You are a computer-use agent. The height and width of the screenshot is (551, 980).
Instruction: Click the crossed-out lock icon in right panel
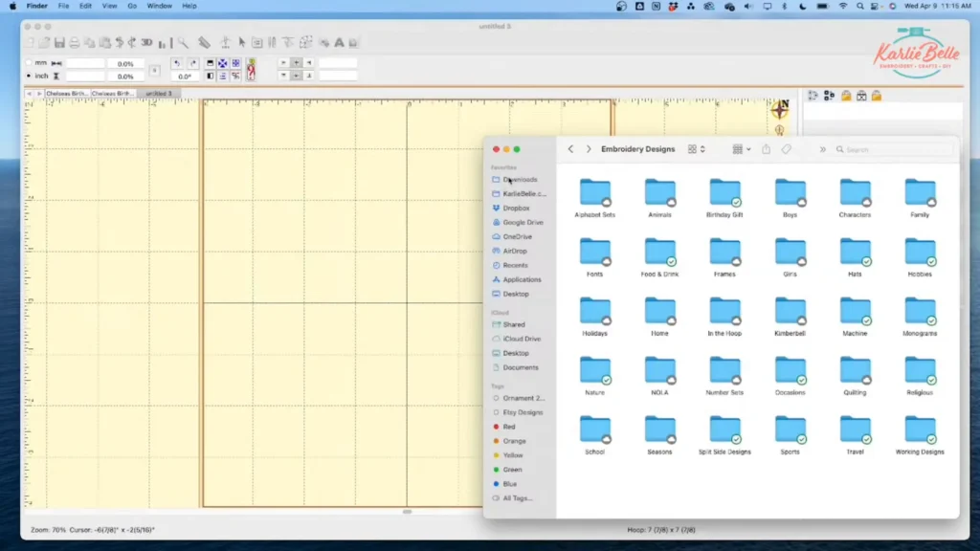861,96
